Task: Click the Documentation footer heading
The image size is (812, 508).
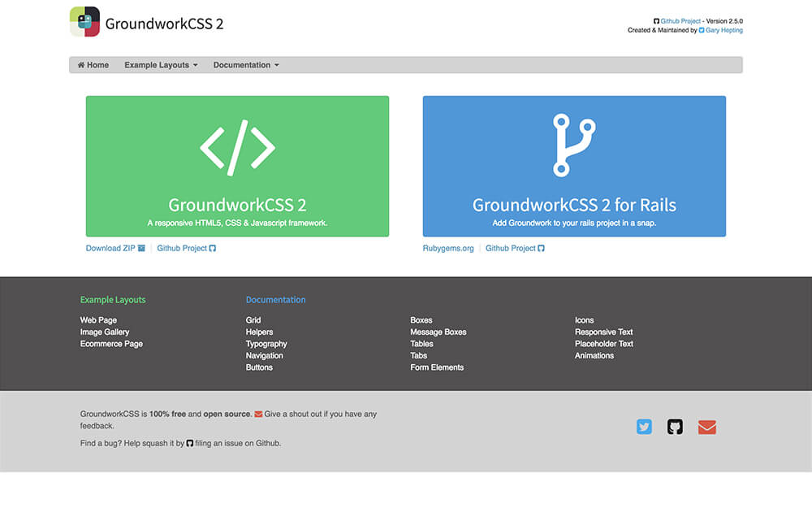Action: coord(275,300)
